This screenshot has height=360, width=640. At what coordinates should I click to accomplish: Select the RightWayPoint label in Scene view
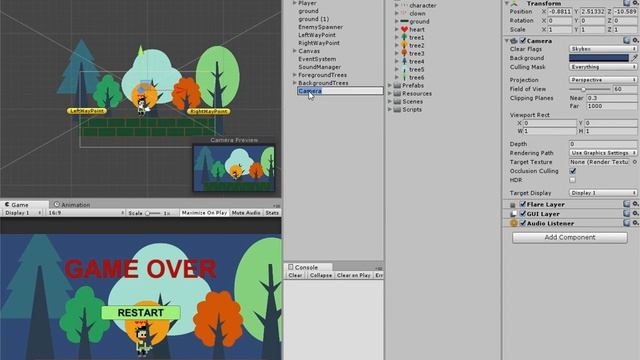208,111
